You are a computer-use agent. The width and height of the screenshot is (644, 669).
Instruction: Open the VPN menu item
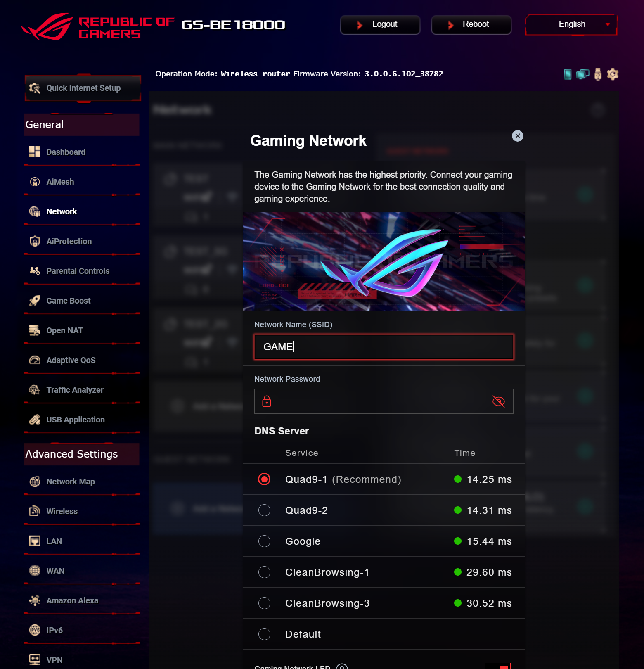pyautogui.click(x=54, y=660)
